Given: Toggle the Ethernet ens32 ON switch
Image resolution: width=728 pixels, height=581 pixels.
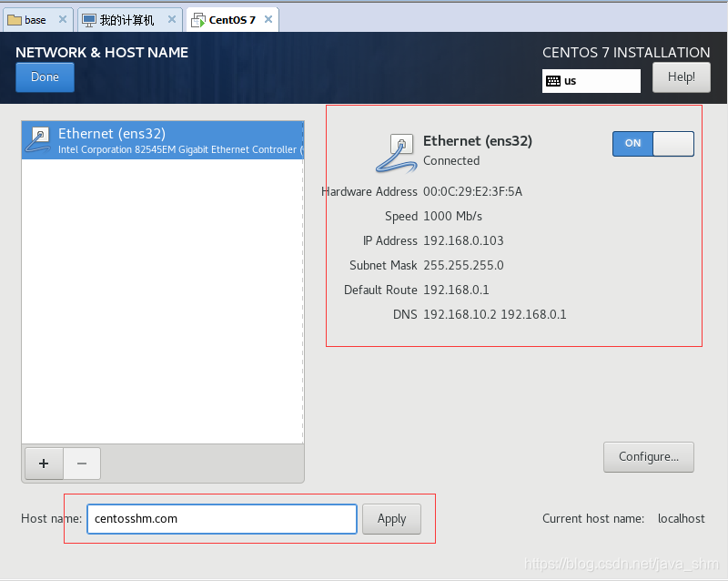Looking at the screenshot, I should point(652,144).
